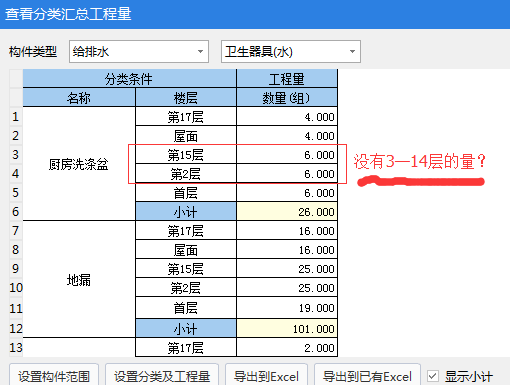Click the 导出到Excel button

(266, 376)
